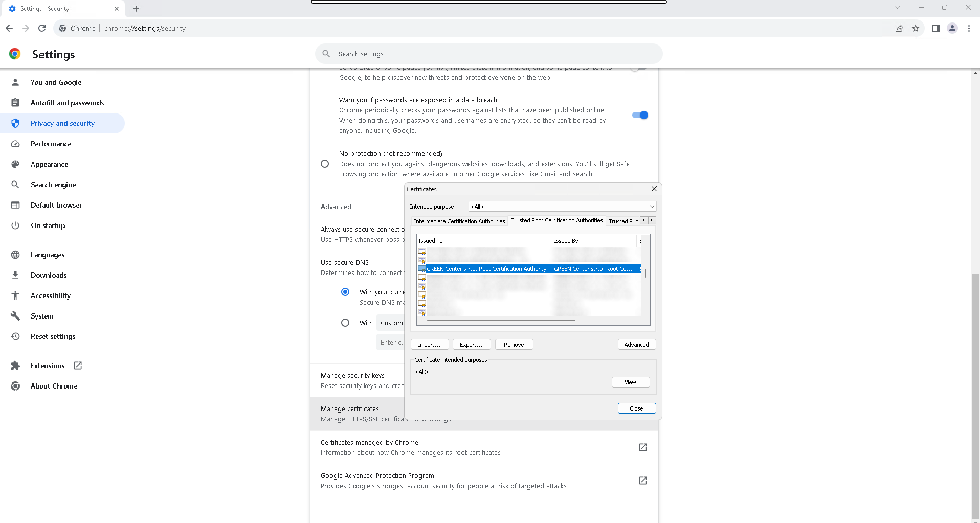Open the side panel icon in toolbar
This screenshot has width=980, height=523.
(x=936, y=28)
